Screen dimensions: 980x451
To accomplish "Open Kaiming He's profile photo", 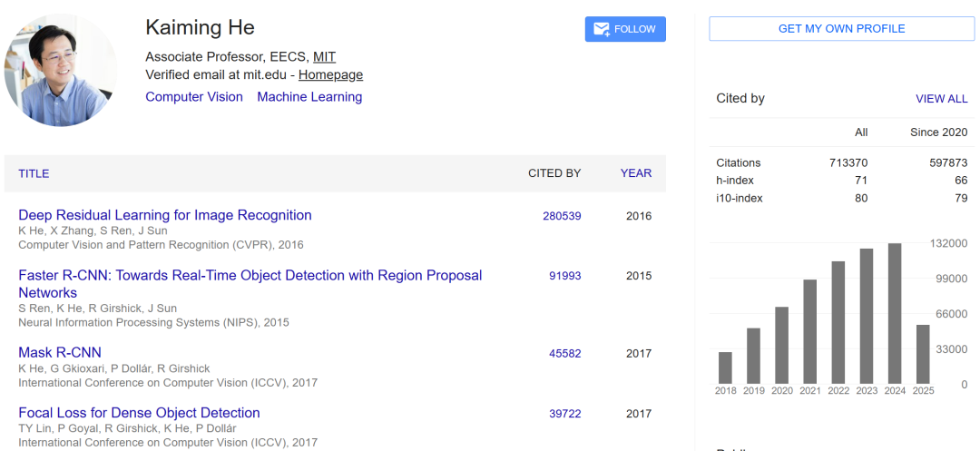I will (61, 70).
